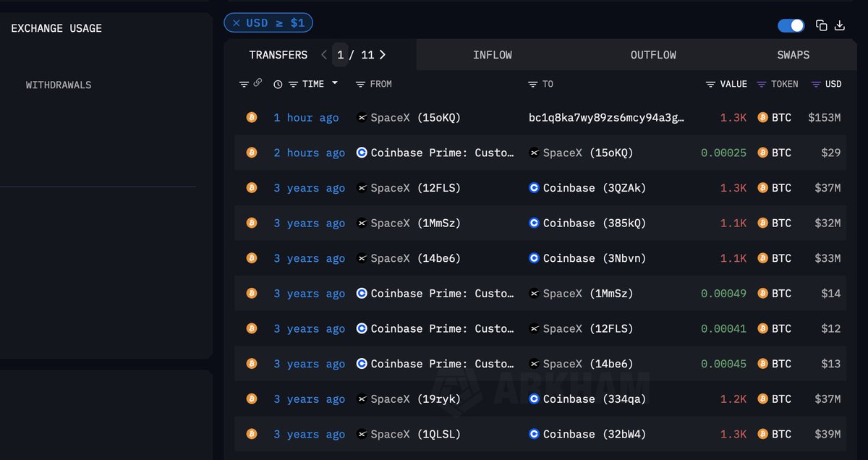Click SpaceX logo next to SpaceX (14be6) sender

[x=362, y=258]
